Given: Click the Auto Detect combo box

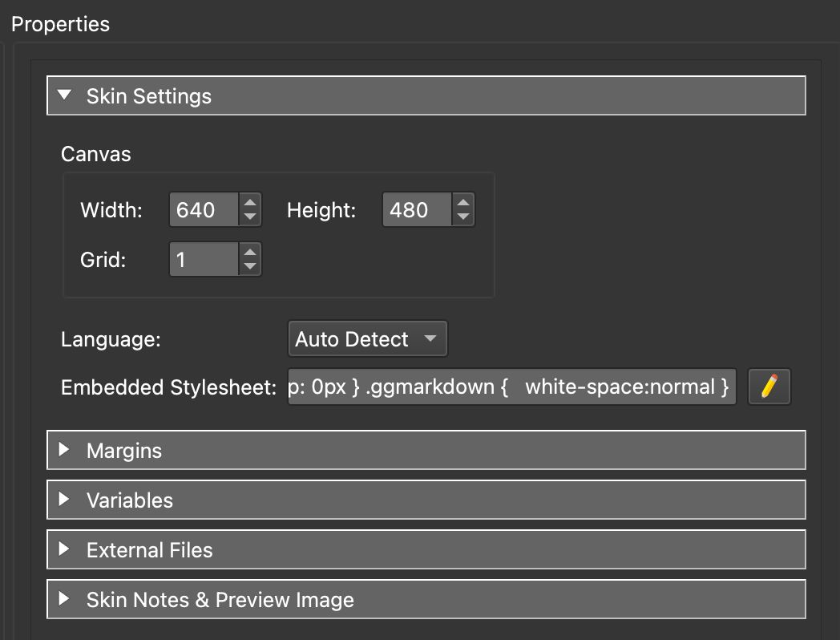Looking at the screenshot, I should coord(367,338).
